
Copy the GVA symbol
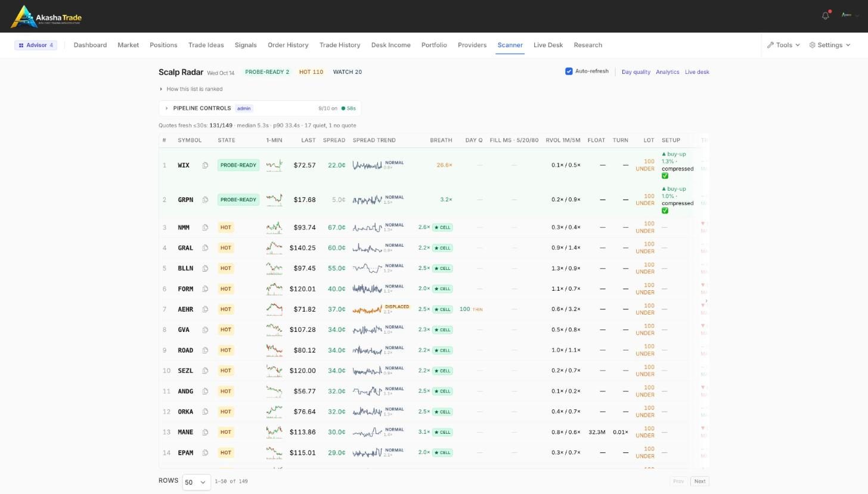point(205,330)
